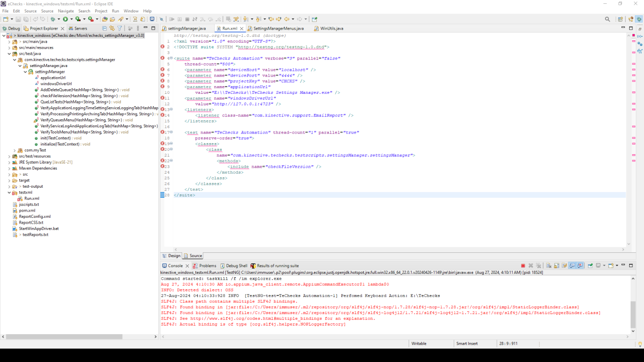Toggle Link with Editor in Project Explorer

pos(112,28)
